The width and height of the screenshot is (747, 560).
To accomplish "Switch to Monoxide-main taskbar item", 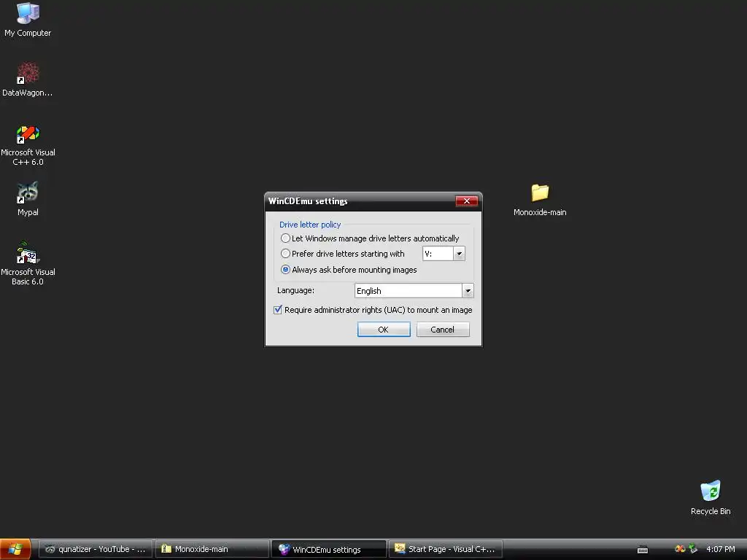I will [x=212, y=549].
